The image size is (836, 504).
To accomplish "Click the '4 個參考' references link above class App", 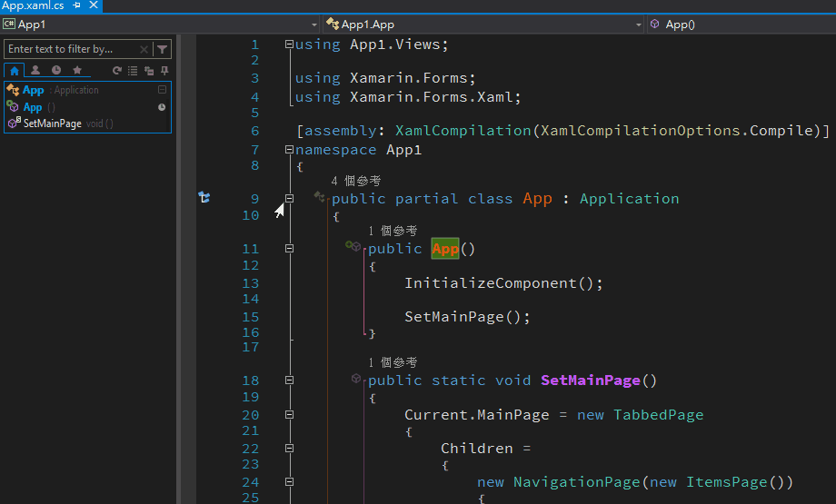I will click(355, 182).
